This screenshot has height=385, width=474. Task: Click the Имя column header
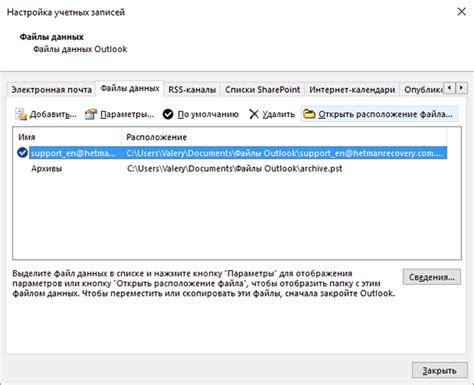coord(67,137)
